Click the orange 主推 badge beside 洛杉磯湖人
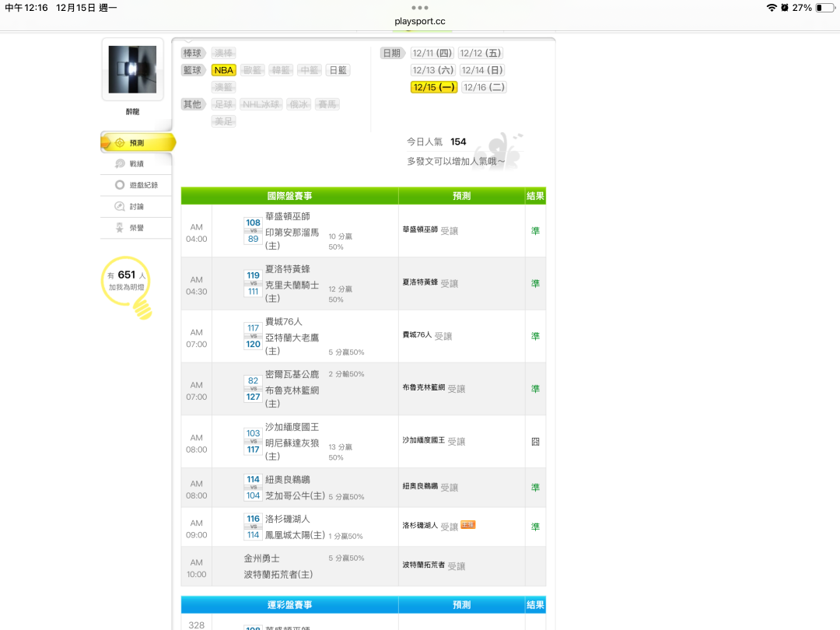Image resolution: width=840 pixels, height=630 pixels. (x=467, y=525)
